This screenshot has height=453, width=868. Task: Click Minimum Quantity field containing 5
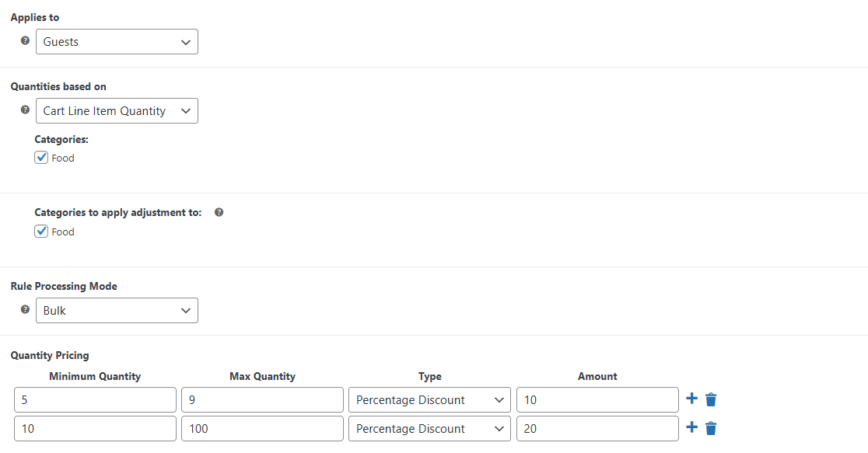point(95,400)
